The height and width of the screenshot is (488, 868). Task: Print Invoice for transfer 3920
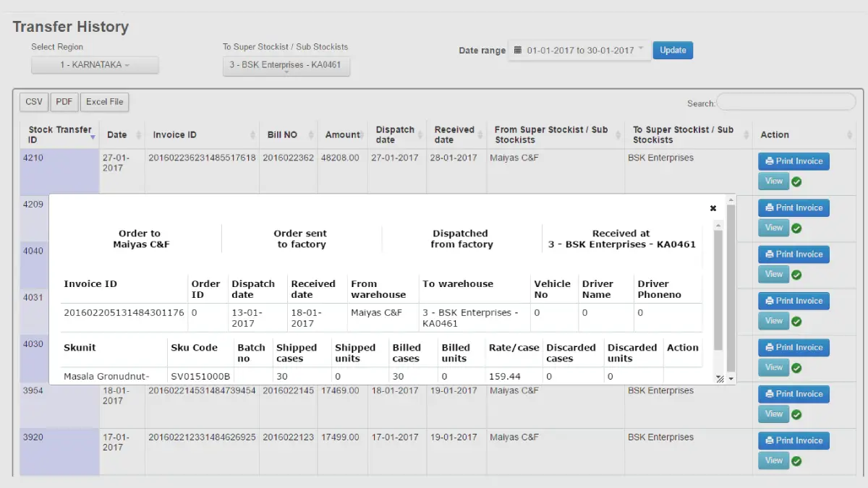tap(793, 440)
